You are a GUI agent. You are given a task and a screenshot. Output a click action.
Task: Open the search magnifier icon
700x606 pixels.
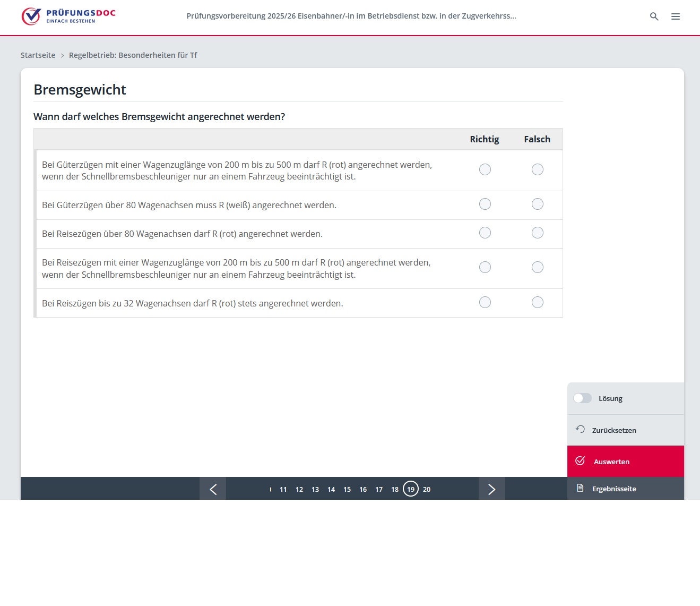654,16
